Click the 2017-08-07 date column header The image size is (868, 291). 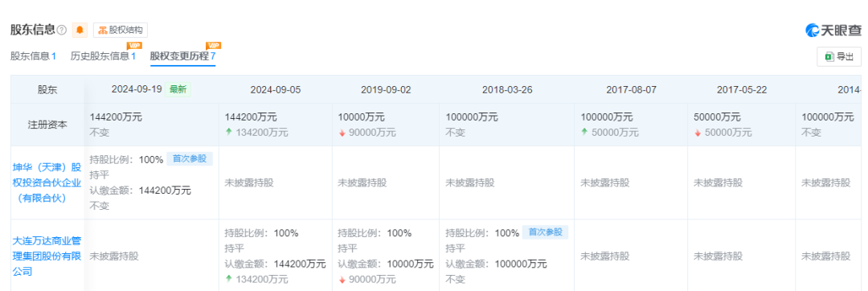tap(632, 89)
